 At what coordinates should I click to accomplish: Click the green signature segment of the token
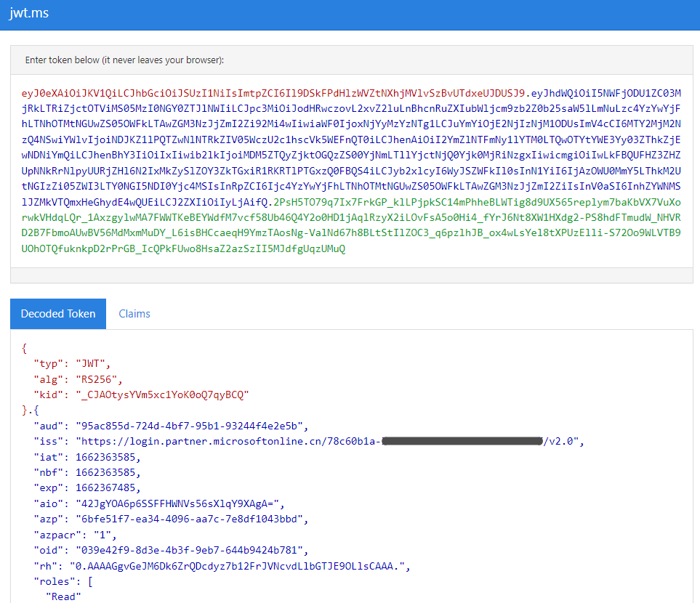click(351, 225)
